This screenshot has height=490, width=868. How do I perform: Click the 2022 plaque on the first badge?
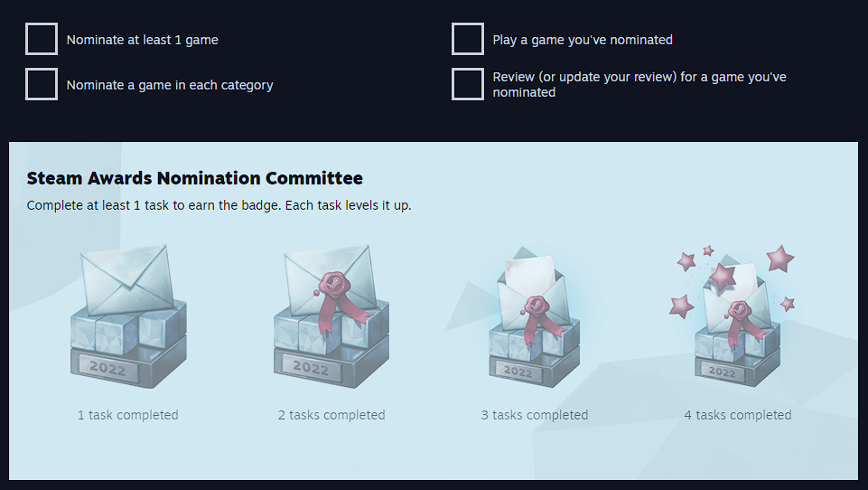click(108, 367)
